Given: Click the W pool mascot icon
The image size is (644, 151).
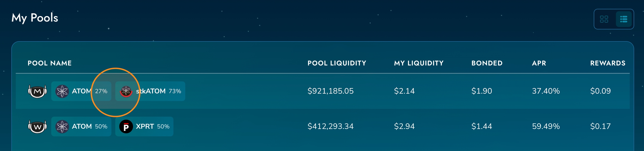Looking at the screenshot, I should 37,126.
